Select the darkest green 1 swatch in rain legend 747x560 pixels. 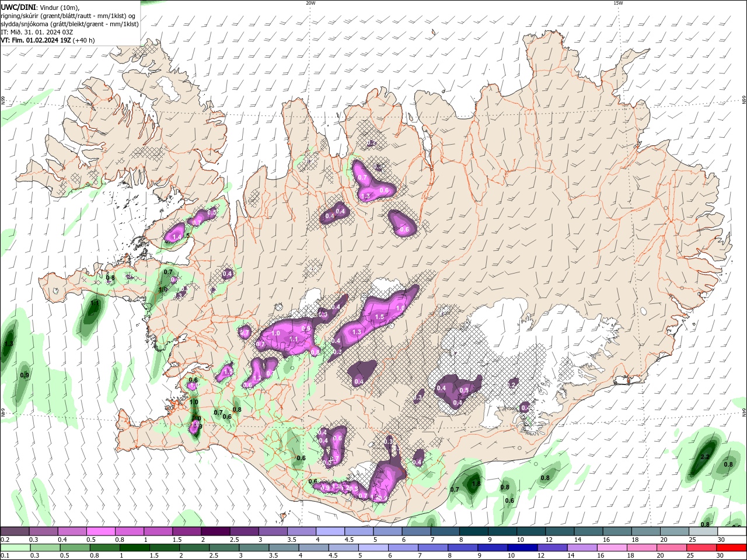[x=135, y=548]
